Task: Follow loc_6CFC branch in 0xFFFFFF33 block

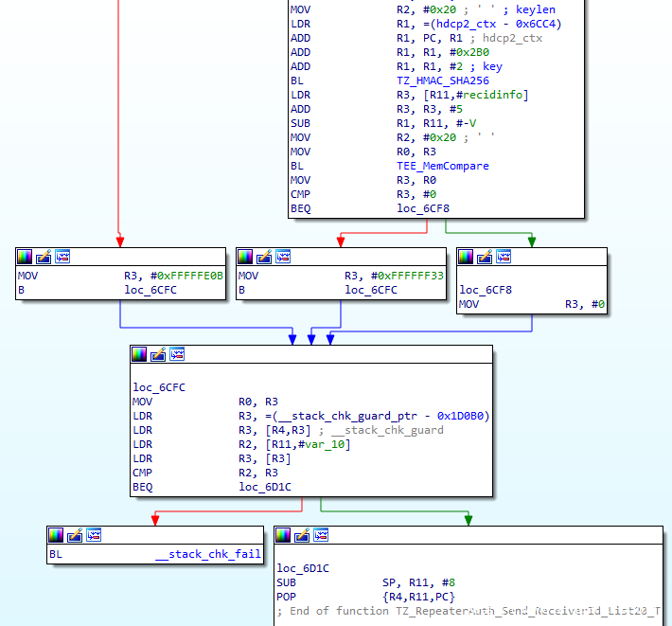Action: [x=371, y=290]
